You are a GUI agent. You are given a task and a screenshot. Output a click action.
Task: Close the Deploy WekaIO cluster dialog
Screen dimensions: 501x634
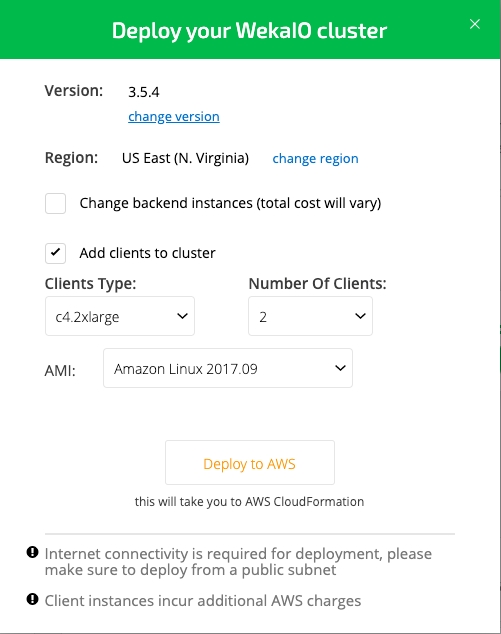tap(475, 24)
